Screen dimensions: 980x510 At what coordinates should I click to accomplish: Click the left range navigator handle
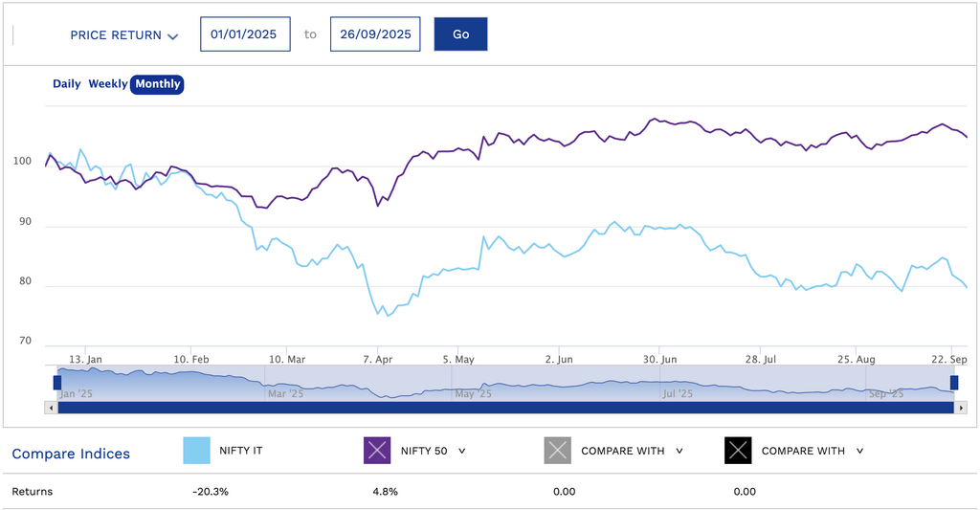57,383
